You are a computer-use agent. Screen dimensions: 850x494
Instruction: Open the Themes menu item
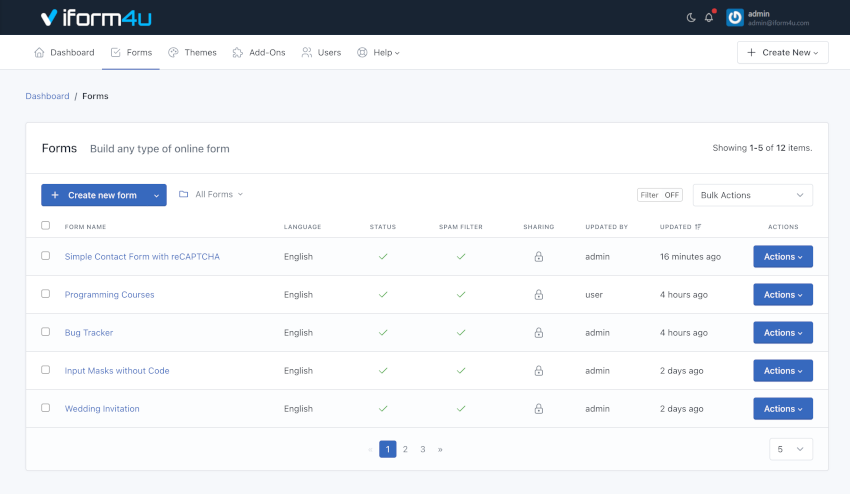click(x=192, y=52)
